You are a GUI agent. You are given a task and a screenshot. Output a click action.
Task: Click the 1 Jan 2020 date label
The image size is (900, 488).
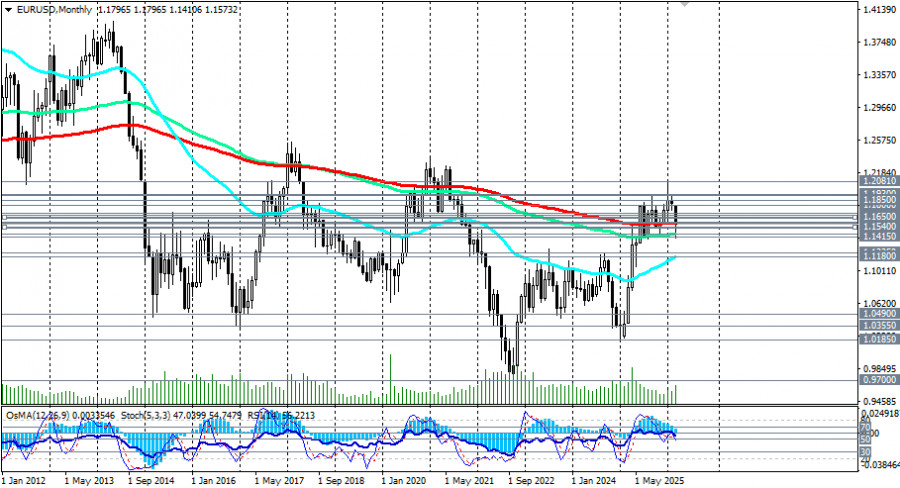point(404,481)
